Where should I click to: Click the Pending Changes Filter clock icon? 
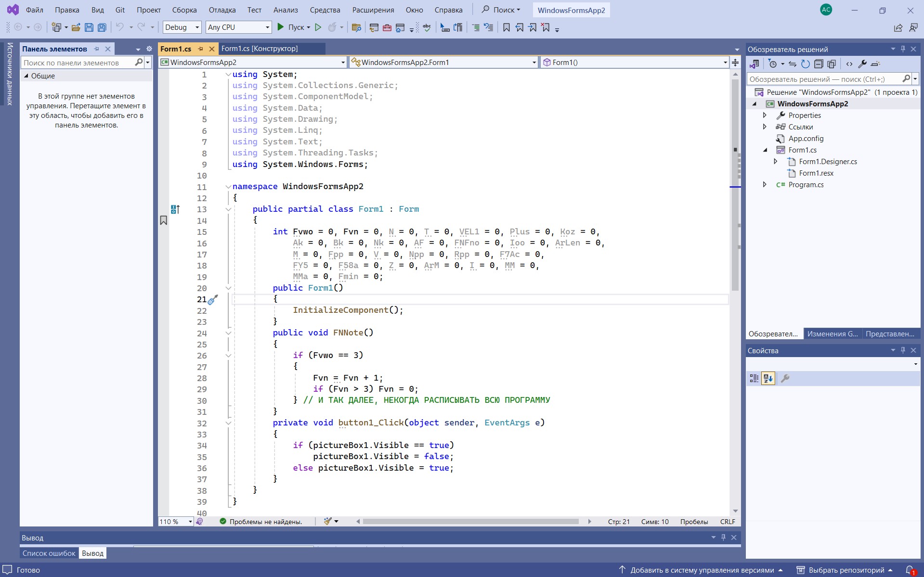coord(773,64)
